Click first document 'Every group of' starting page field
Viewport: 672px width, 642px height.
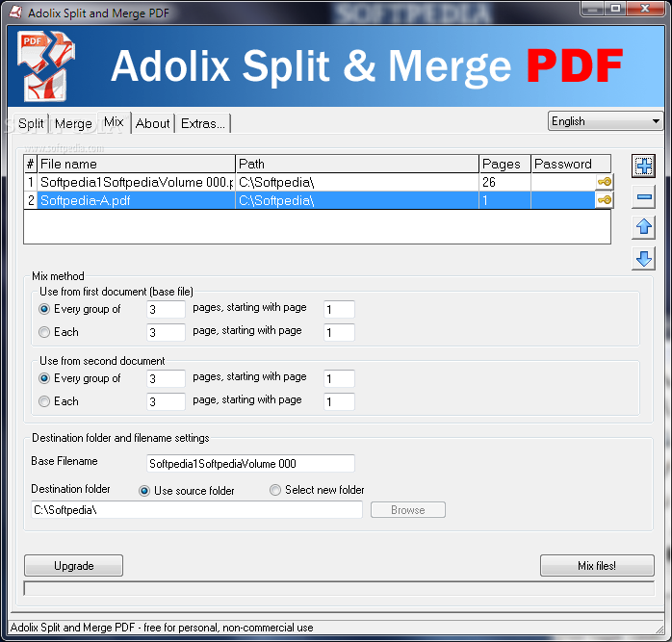(x=339, y=309)
